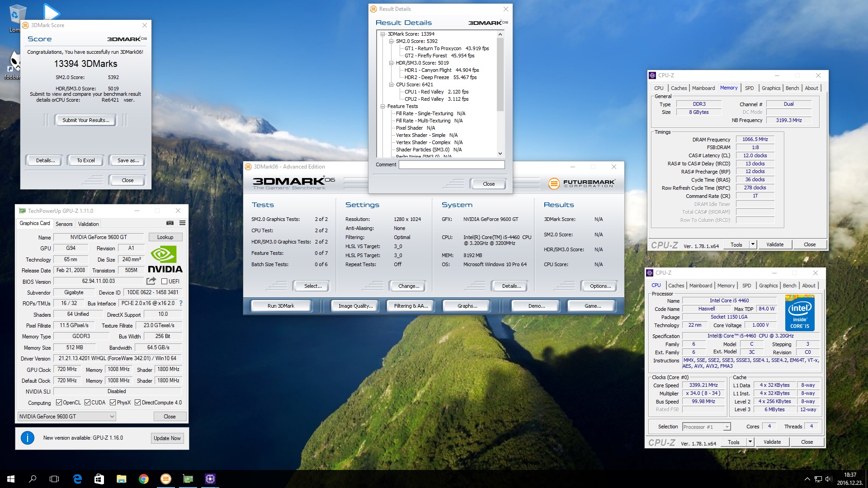
Task: Switch to GPU-Z taskbar icon
Action: click(x=188, y=479)
